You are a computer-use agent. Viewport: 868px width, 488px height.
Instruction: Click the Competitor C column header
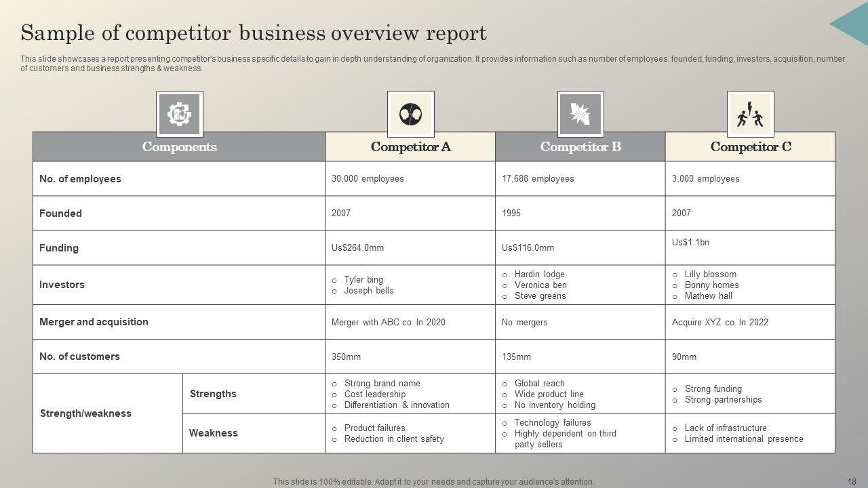[x=750, y=147]
